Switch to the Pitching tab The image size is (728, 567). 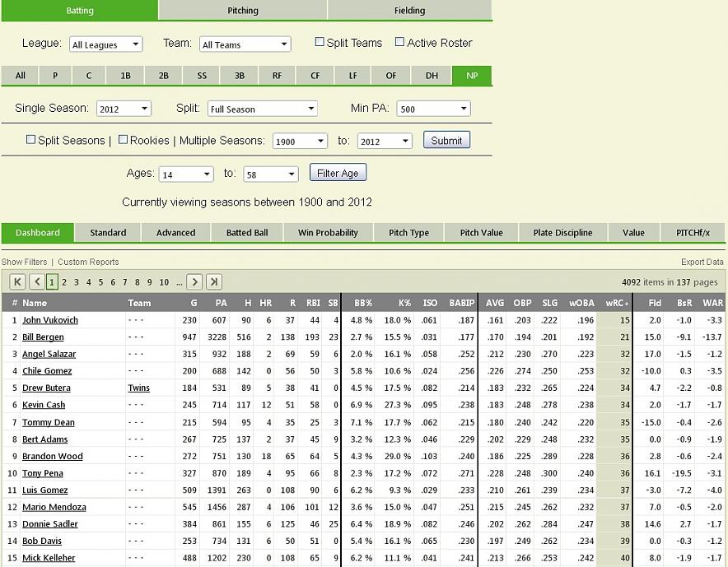coord(243,10)
